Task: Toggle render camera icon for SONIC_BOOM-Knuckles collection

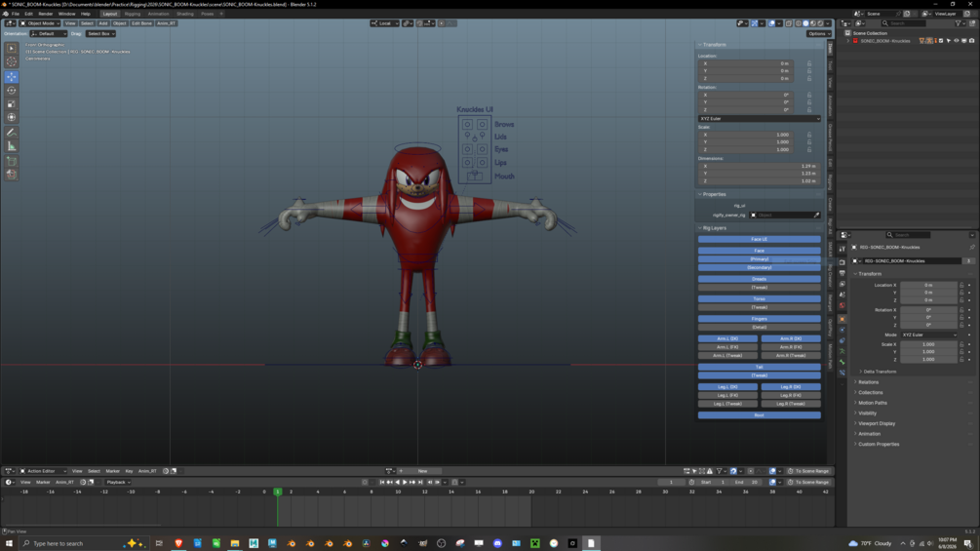Action: (x=972, y=41)
